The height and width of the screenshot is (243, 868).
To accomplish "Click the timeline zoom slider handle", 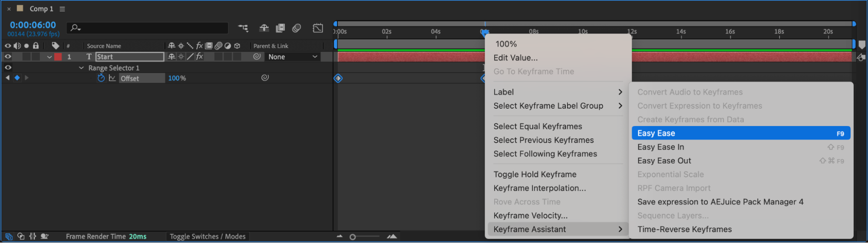I will tap(353, 237).
